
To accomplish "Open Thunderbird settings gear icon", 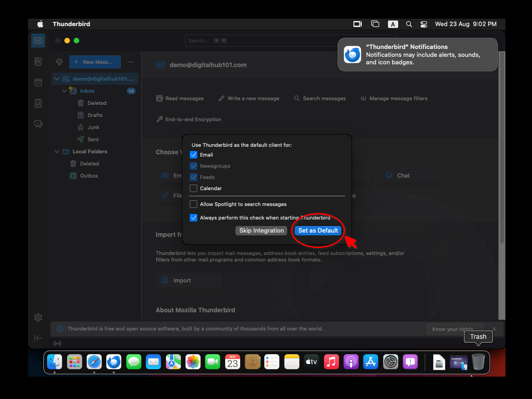I will (38, 317).
